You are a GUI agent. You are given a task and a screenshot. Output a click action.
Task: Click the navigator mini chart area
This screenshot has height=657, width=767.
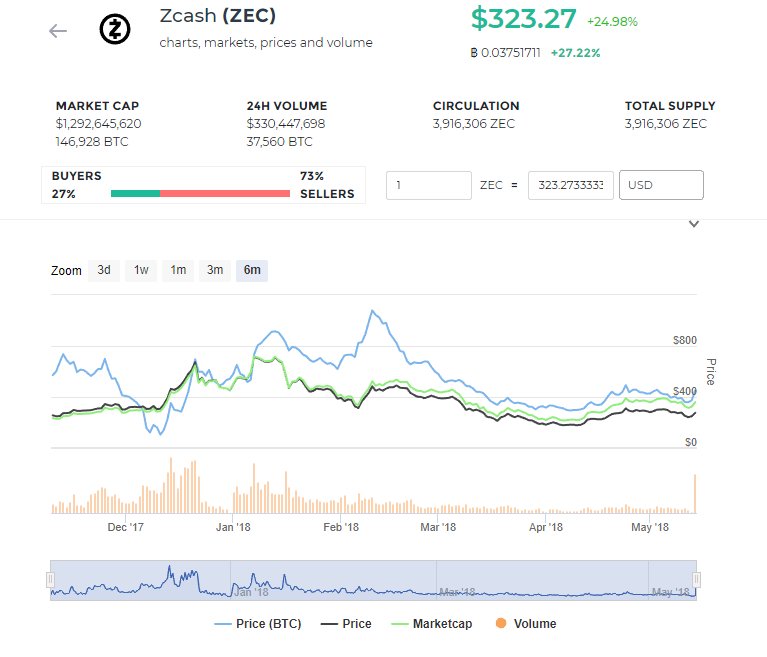(x=373, y=580)
